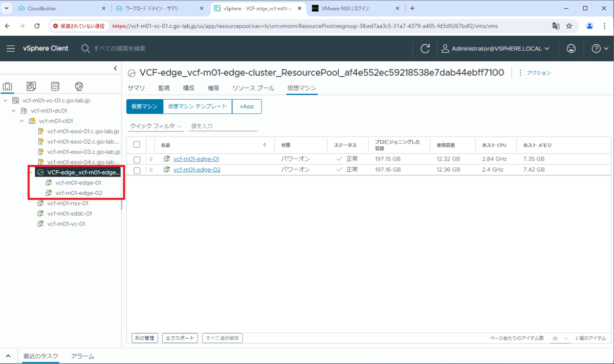Click the 値を入力 filter field

[x=223, y=126]
